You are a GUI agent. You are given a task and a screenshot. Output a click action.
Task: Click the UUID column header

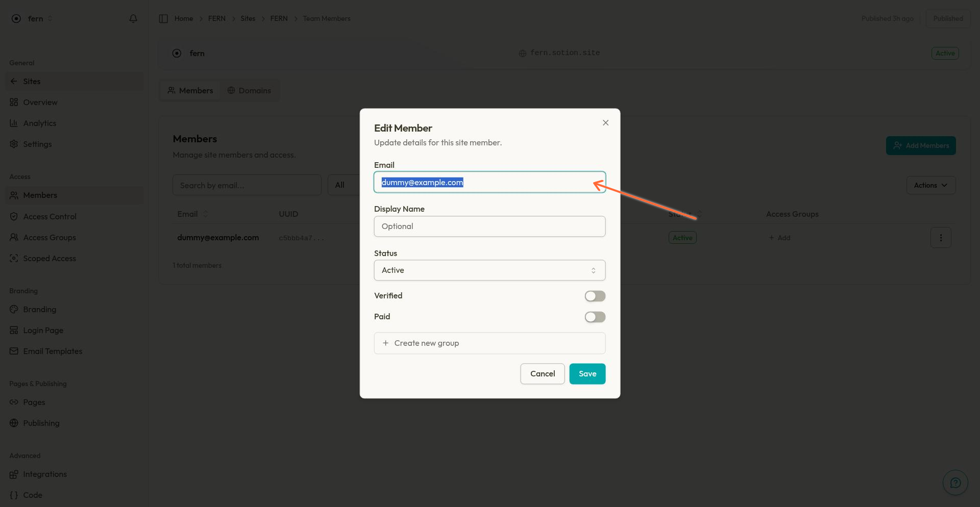point(288,214)
